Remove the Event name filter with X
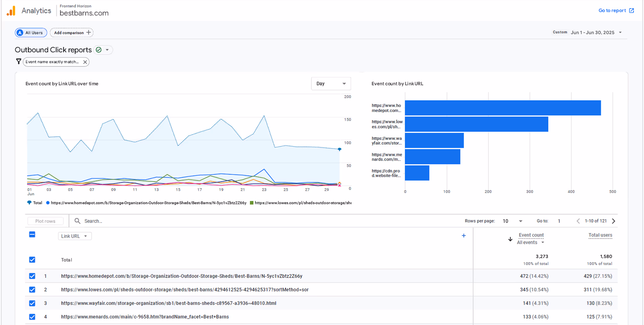Image resolution: width=644 pixels, height=325 pixels. 85,62
